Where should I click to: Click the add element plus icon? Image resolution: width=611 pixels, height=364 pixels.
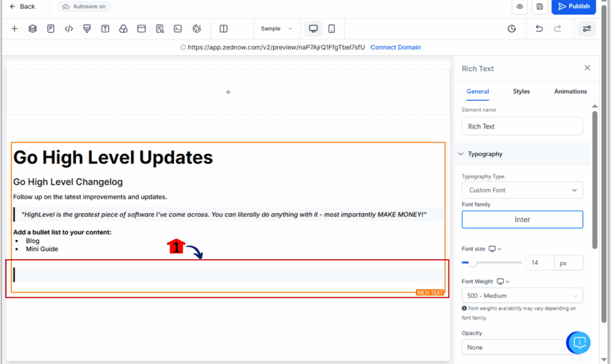[x=14, y=29]
